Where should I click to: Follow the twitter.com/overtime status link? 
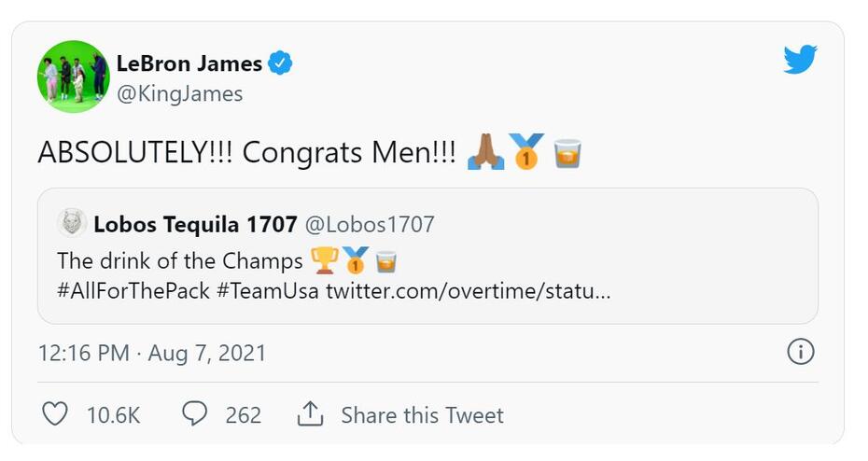pos(468,290)
